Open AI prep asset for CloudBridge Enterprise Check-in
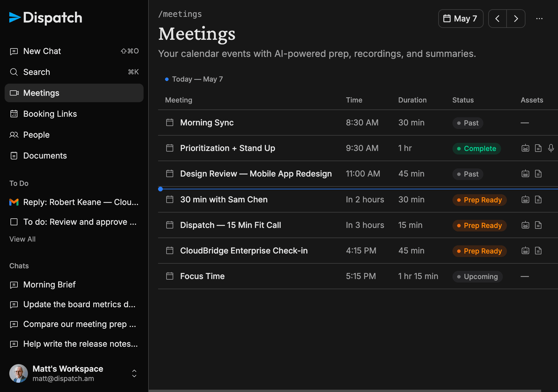This screenshot has width=558, height=392. (525, 251)
